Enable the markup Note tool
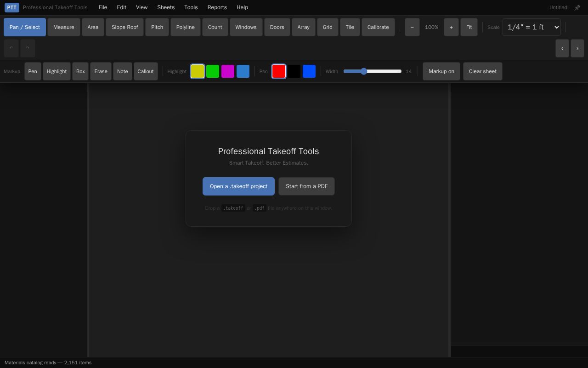The width and height of the screenshot is (588, 368). pos(123,71)
